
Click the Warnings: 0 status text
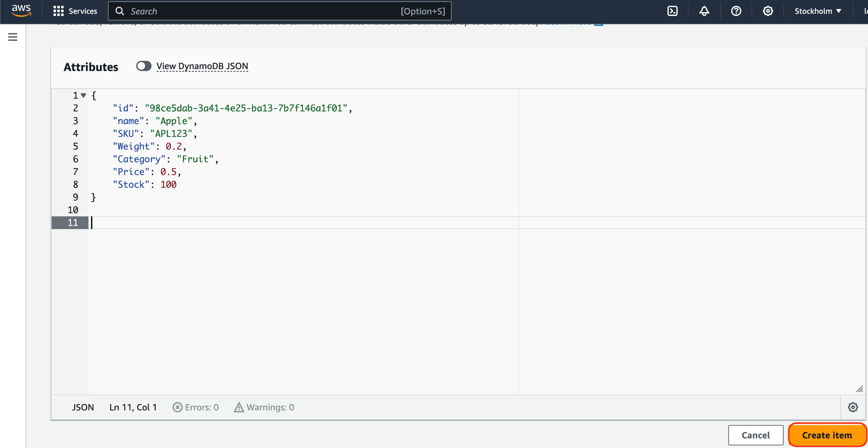pos(270,407)
